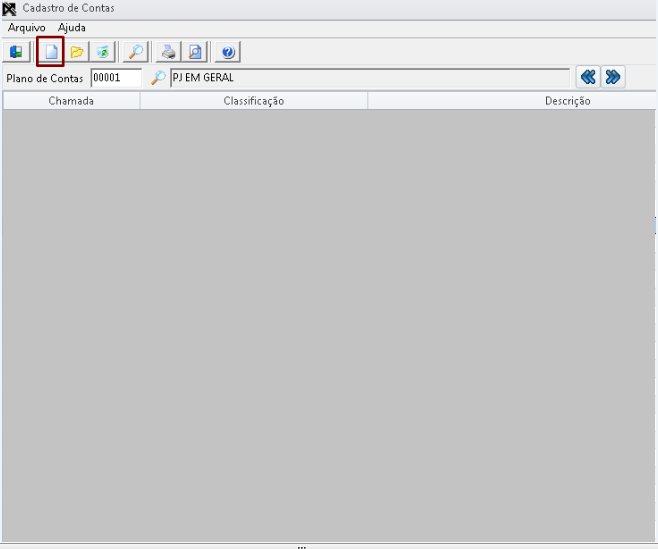This screenshot has width=658, height=549.
Task: Open print preview icon
Action: [x=195, y=52]
